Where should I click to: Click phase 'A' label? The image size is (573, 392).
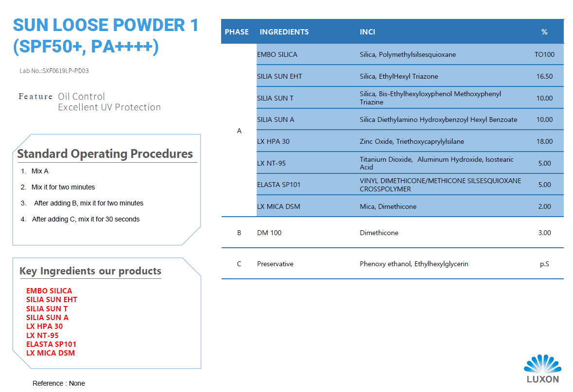[239, 131]
